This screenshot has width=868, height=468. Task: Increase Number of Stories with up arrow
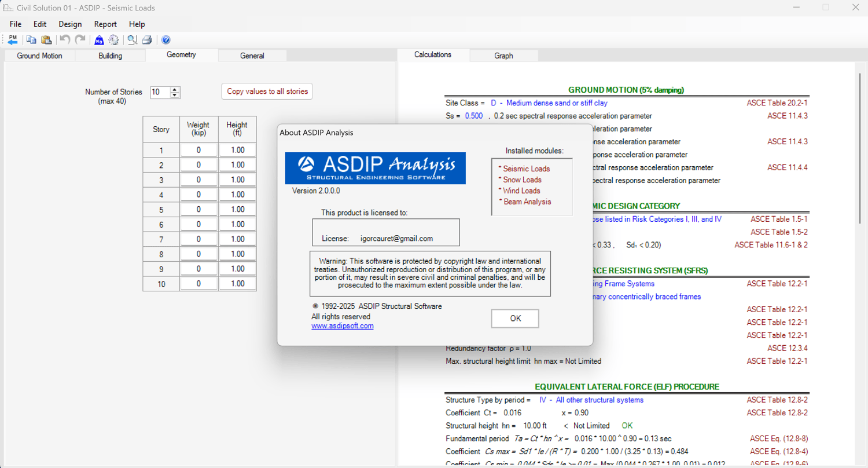tap(175, 89)
